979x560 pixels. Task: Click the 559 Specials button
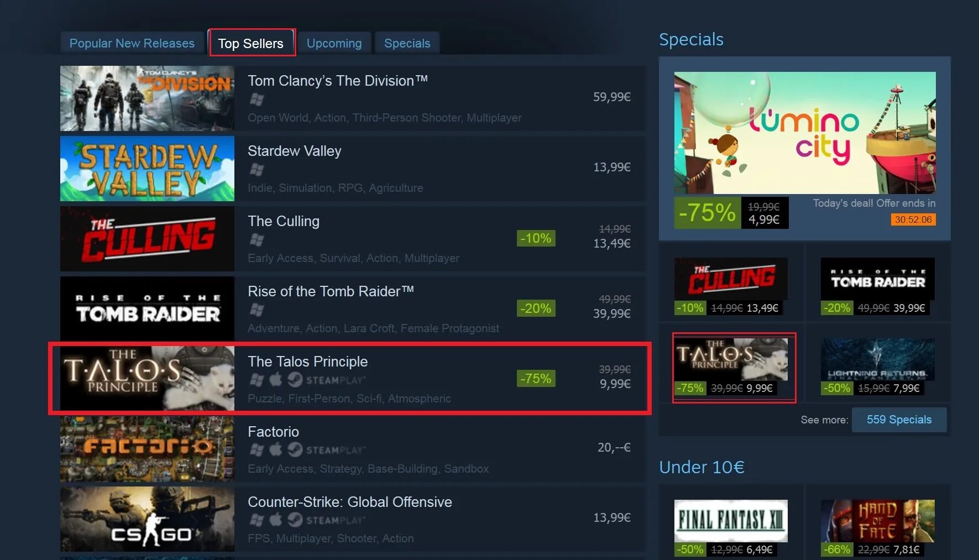tap(899, 420)
